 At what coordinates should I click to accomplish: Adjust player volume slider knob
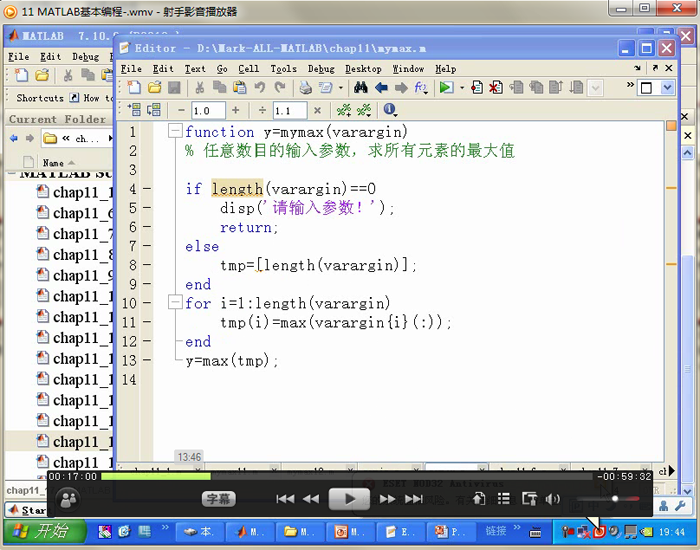[x=615, y=499]
